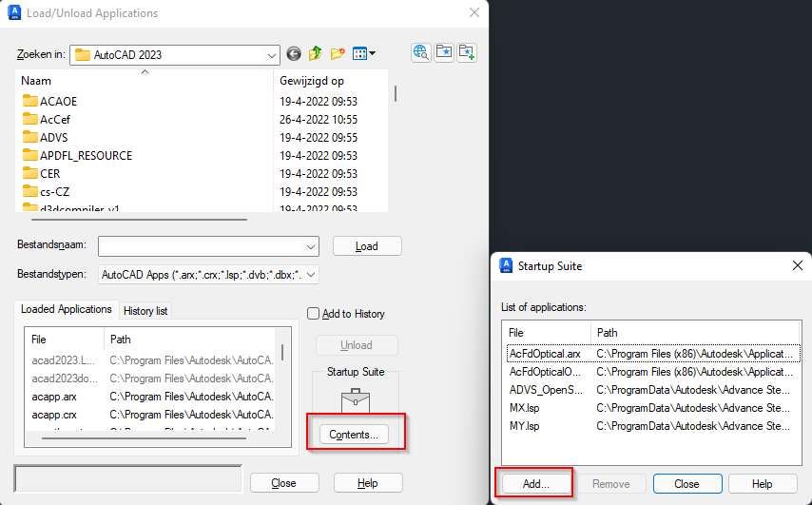Toggle the Add to History checkbox
Viewport: 812px width, 505px height.
[313, 313]
